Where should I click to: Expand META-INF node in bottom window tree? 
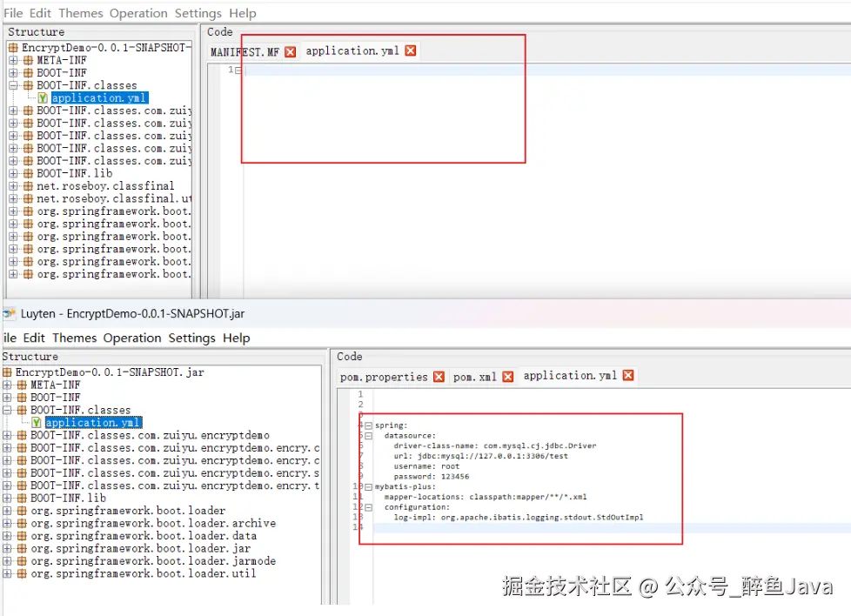click(7, 385)
